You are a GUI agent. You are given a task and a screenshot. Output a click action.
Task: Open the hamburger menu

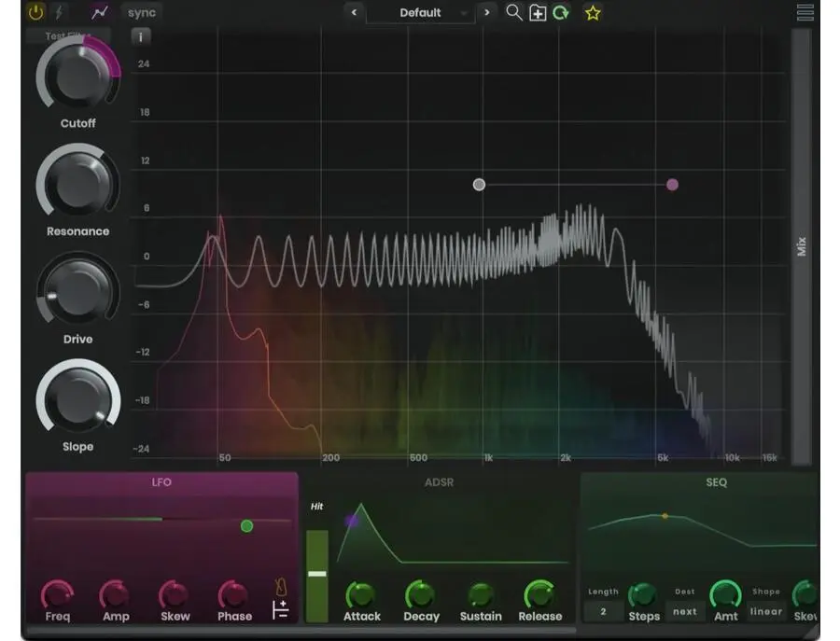click(805, 12)
